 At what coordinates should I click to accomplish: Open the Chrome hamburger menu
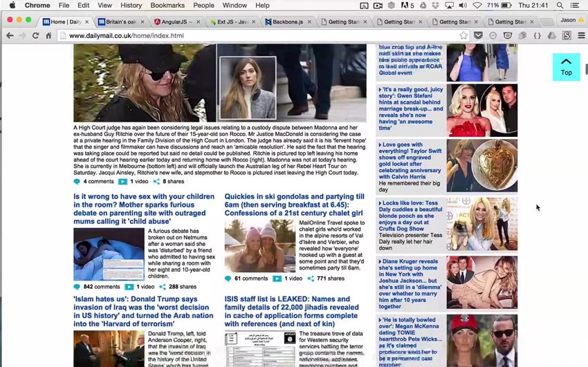pos(581,35)
